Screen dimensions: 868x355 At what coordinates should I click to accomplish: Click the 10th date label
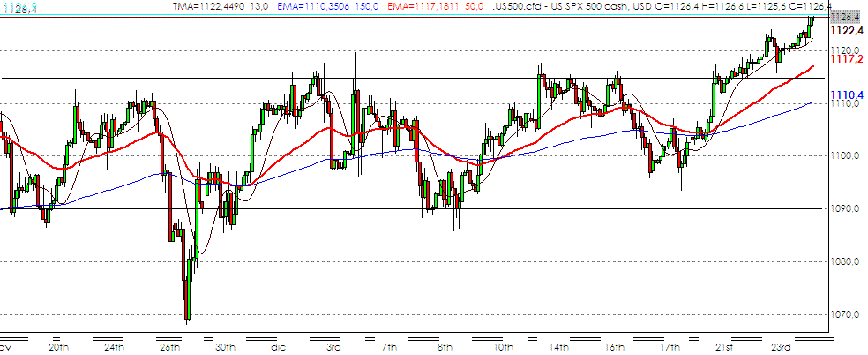coord(503,348)
